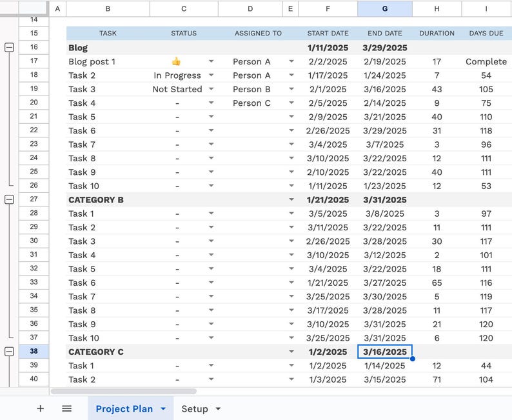512x420 pixels.
Task: Click the ASSIGNED TO heading cell
Action: (258, 34)
